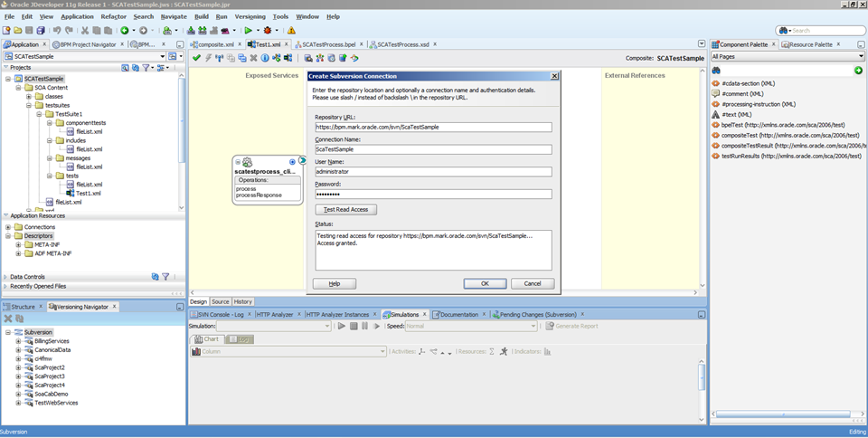Expand the BillingServices repository node

coord(18,341)
